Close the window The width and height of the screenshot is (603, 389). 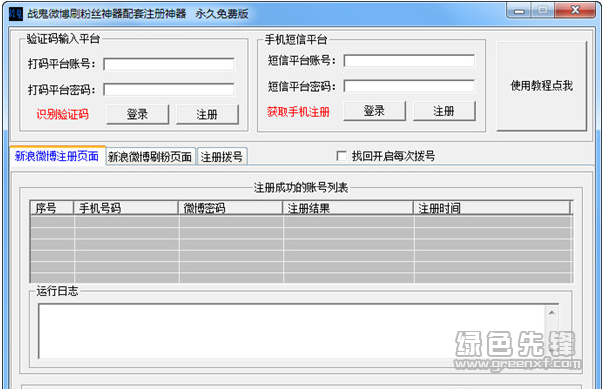(x=575, y=10)
